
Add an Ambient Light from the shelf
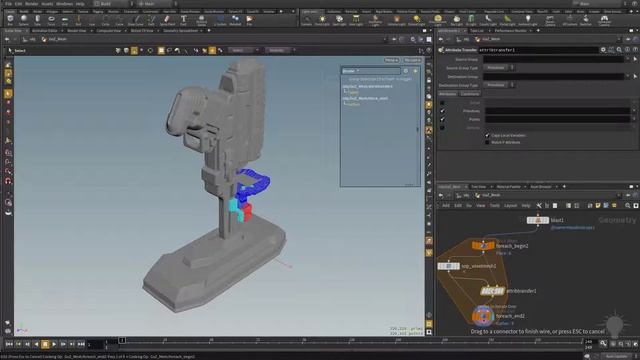pyautogui.click(x=528, y=20)
